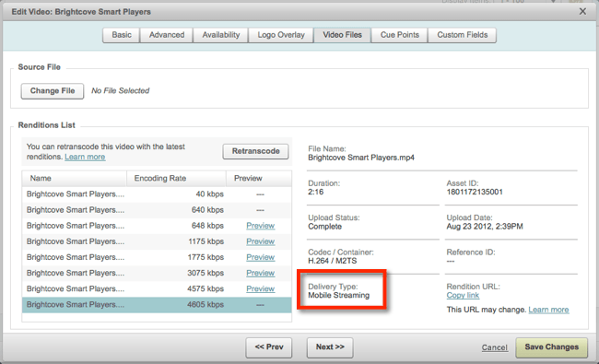599x364 pixels.
Task: Open the Advanced tab
Action: [167, 35]
